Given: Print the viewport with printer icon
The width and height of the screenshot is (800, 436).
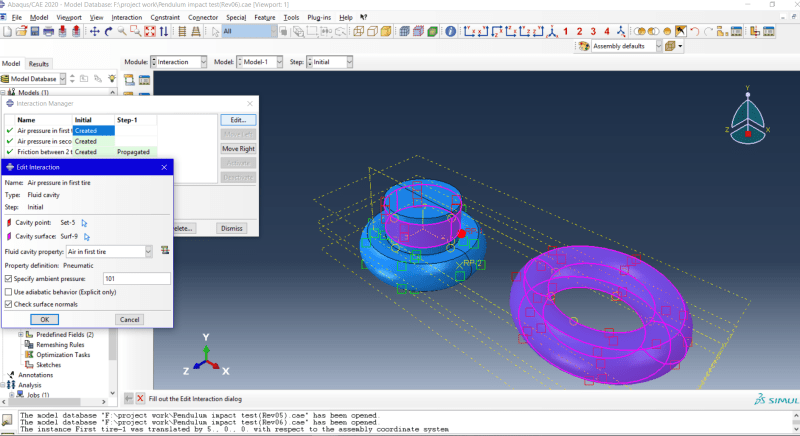Looking at the screenshot, I should (48, 32).
